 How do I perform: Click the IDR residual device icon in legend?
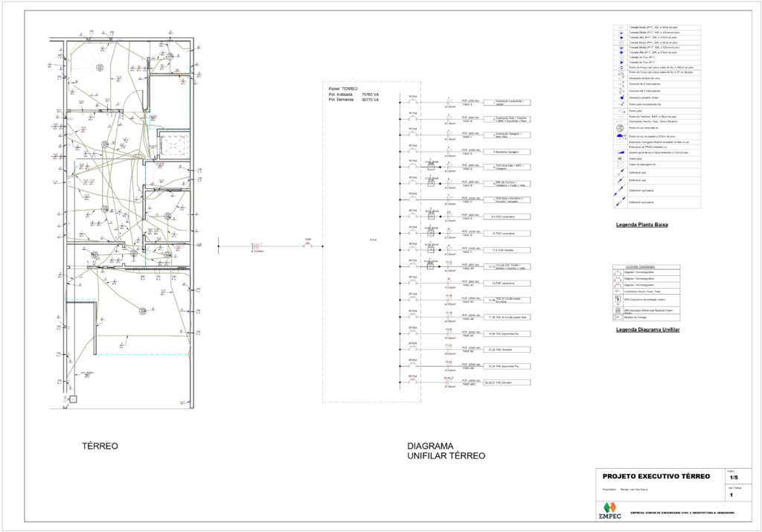[618, 310]
